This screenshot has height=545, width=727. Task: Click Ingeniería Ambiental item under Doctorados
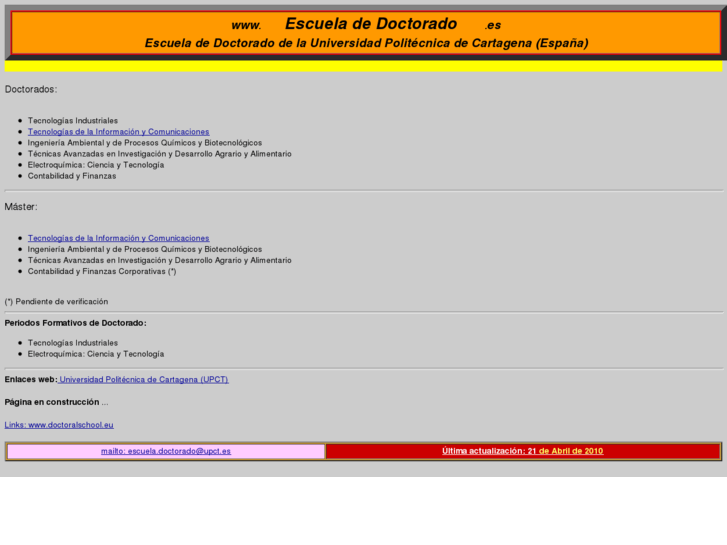coord(145,143)
